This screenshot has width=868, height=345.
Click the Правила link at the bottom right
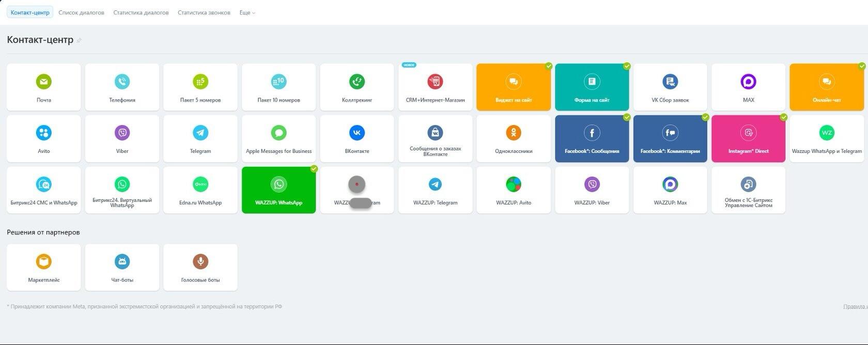pyautogui.click(x=855, y=307)
